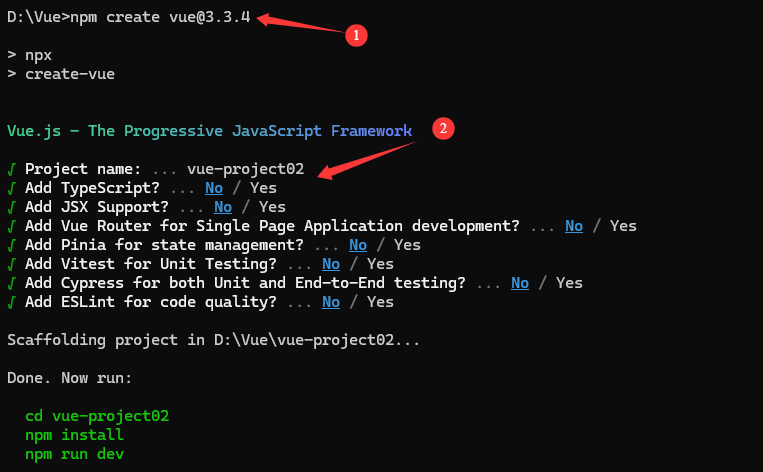The image size is (763, 472).
Task: Click the 'npm create vue@3.3.4' command text
Action: coord(160,17)
